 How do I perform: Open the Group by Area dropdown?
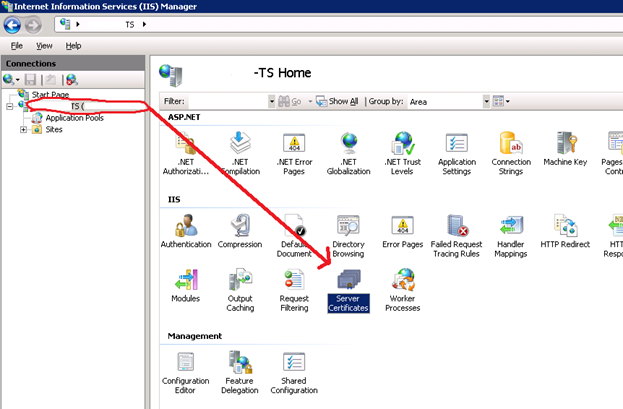[x=487, y=101]
